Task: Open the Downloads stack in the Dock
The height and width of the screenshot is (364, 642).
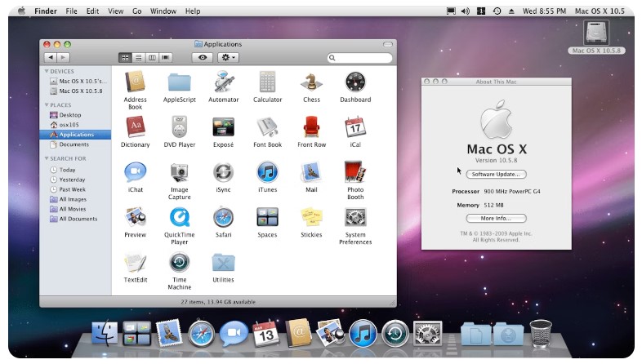Action: [x=508, y=334]
